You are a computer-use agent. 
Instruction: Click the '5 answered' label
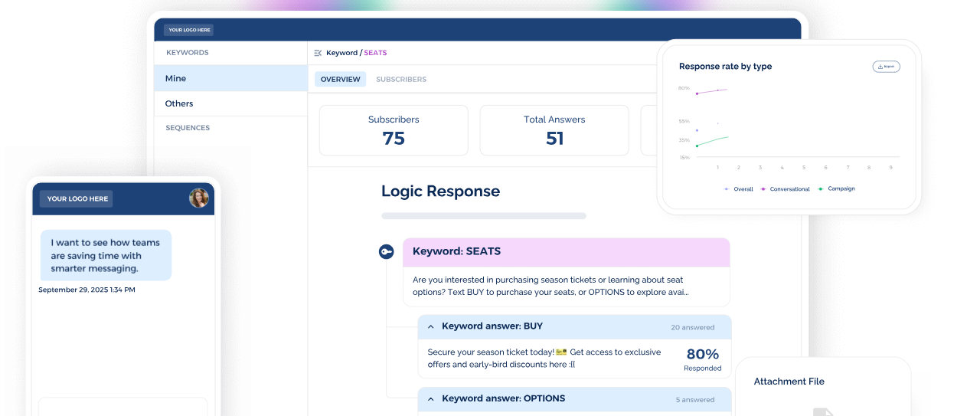click(695, 399)
